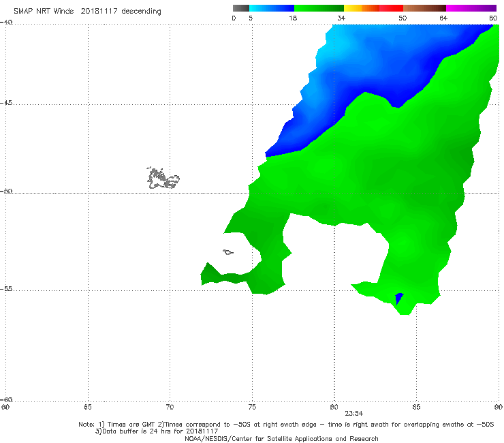
Task: Click the '34' label under the color bar
Action: [341, 18]
